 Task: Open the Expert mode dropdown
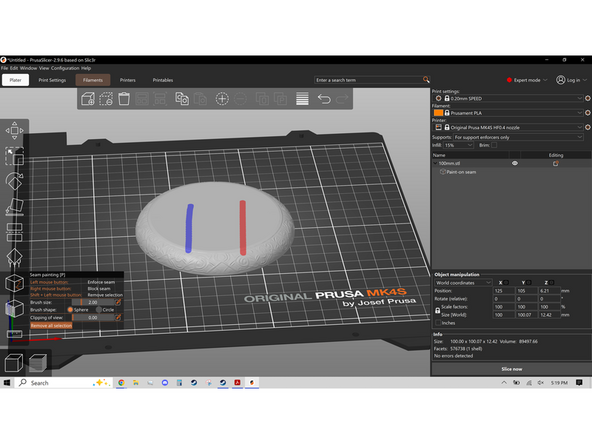coord(527,80)
